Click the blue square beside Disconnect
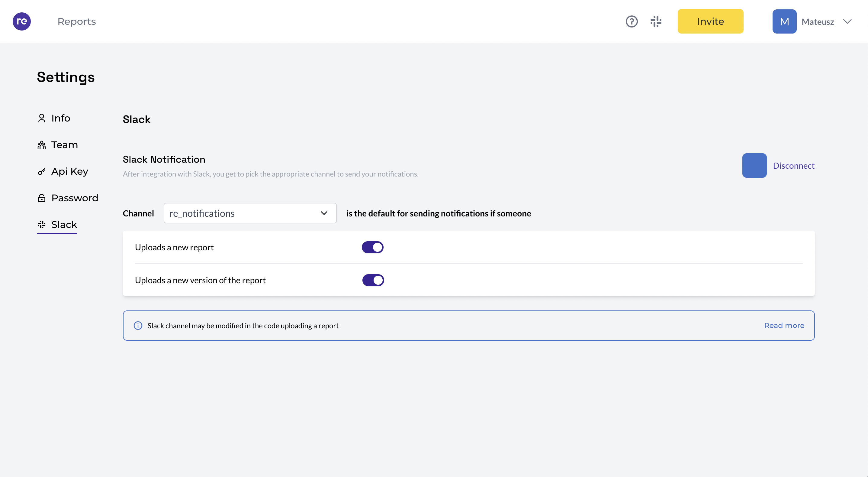Viewport: 868px width, 477px height. coord(754,166)
